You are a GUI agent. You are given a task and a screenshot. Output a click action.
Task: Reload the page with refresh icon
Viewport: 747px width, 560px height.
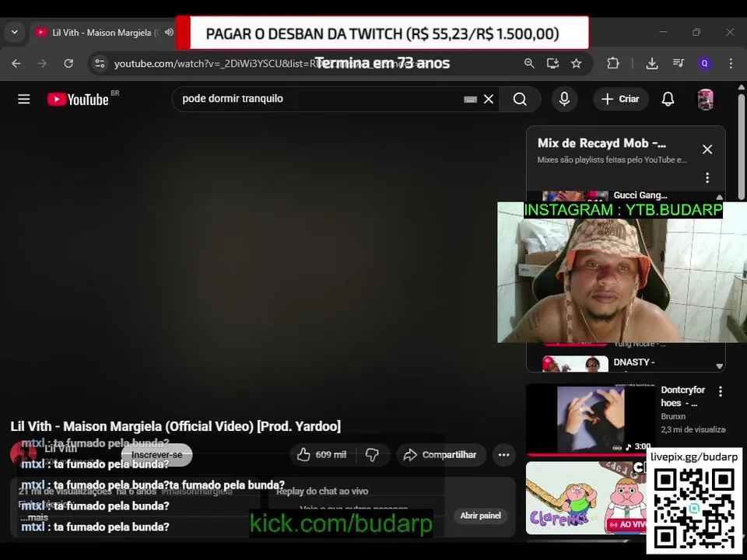point(68,63)
